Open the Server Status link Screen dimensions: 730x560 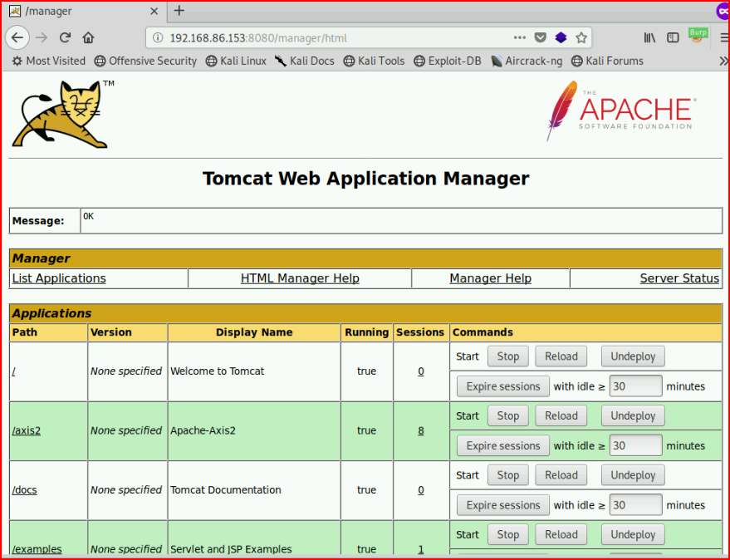click(x=679, y=278)
